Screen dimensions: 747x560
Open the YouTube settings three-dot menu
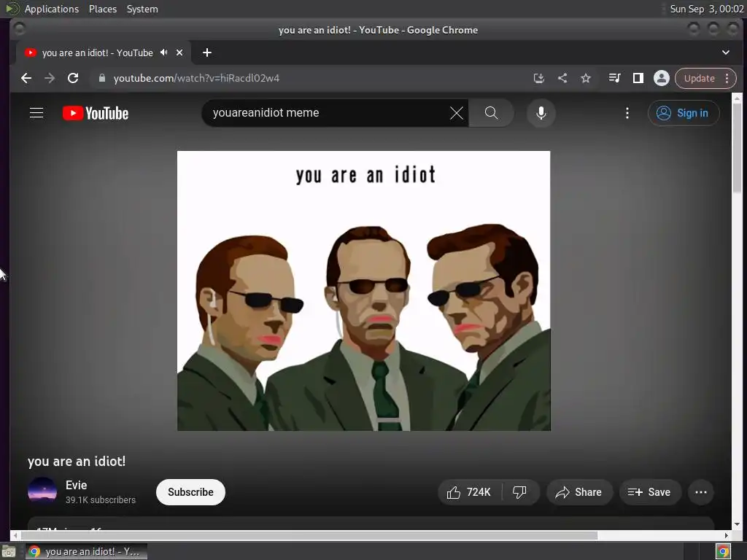pyautogui.click(x=627, y=113)
